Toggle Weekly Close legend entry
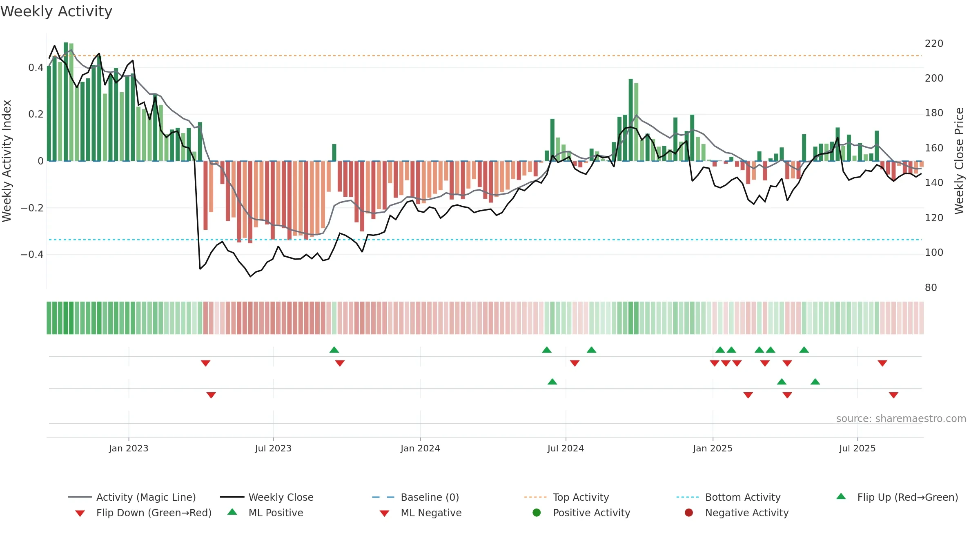Image resolution: width=980 pixels, height=551 pixels. click(267, 497)
